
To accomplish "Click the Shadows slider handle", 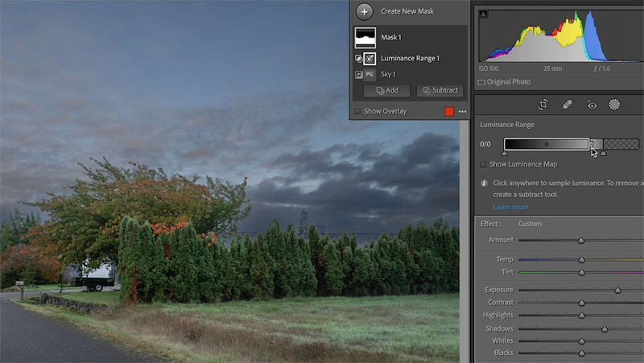I will point(605,329).
